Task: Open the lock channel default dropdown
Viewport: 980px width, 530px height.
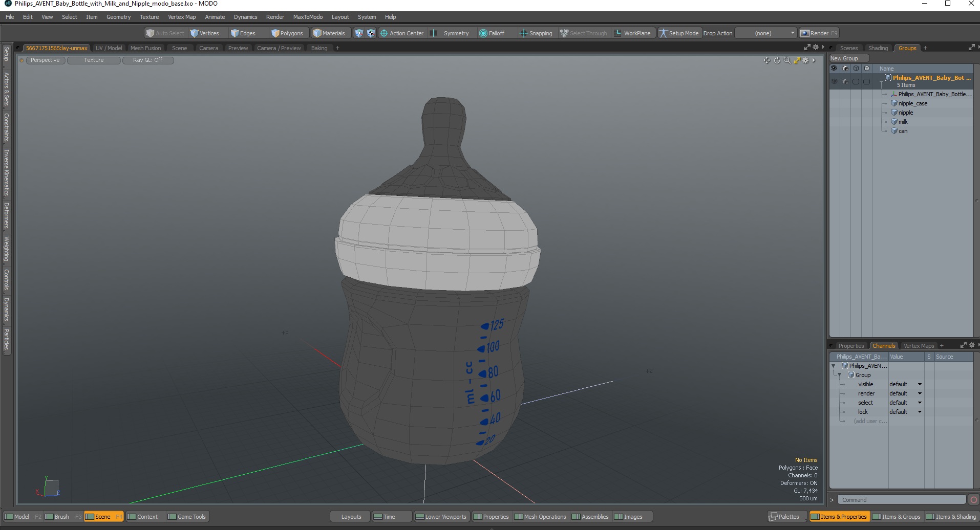Action: (905, 412)
